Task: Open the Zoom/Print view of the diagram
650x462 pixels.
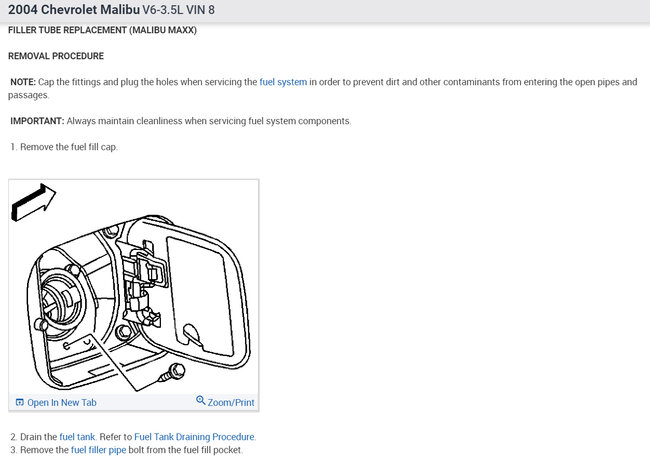Action: coord(225,401)
